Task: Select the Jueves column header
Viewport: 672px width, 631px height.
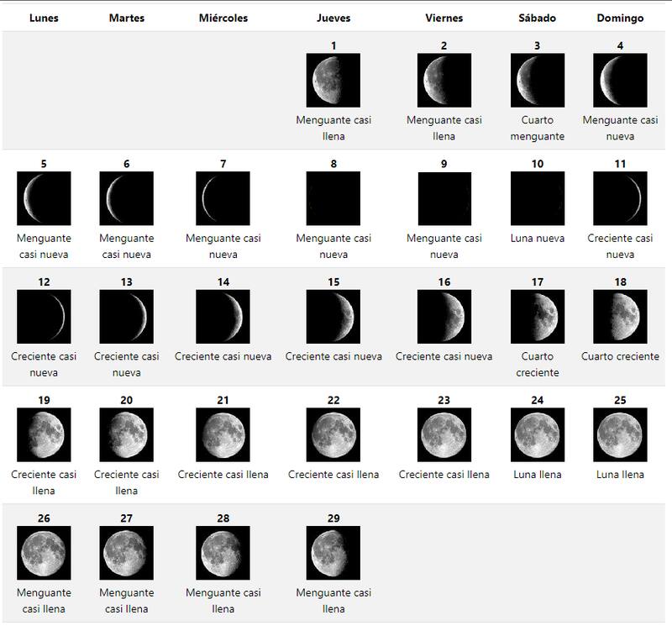Action: pos(333,18)
